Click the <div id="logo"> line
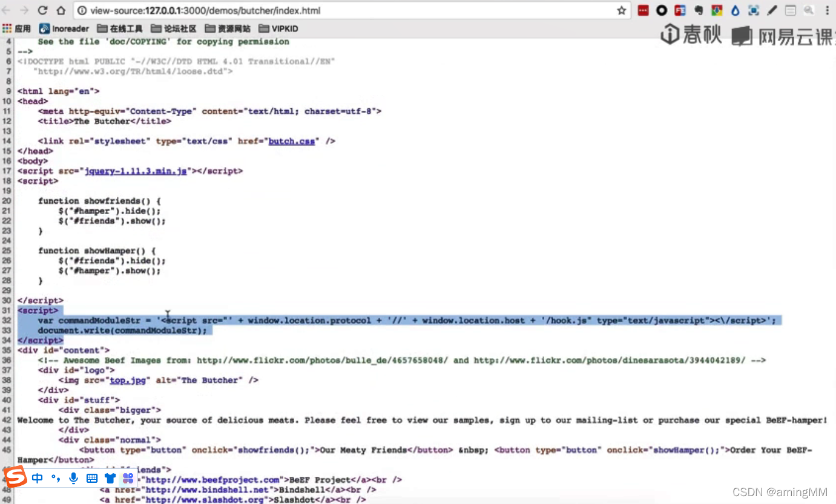The width and height of the screenshot is (836, 504). pos(76,370)
